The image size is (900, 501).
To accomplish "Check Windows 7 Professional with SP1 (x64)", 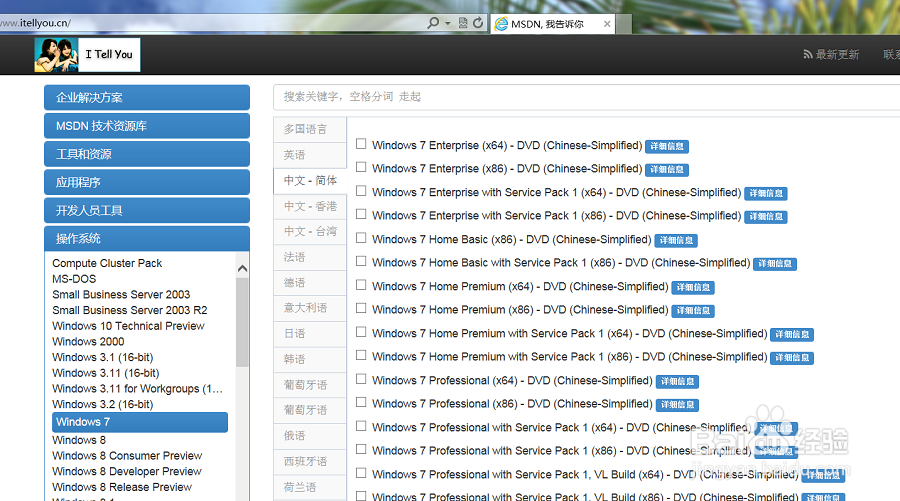I will (361, 426).
